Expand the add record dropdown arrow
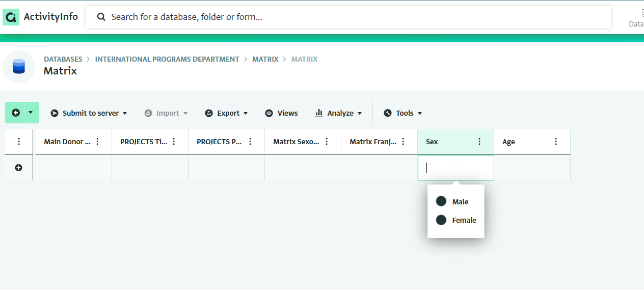 pyautogui.click(x=31, y=113)
